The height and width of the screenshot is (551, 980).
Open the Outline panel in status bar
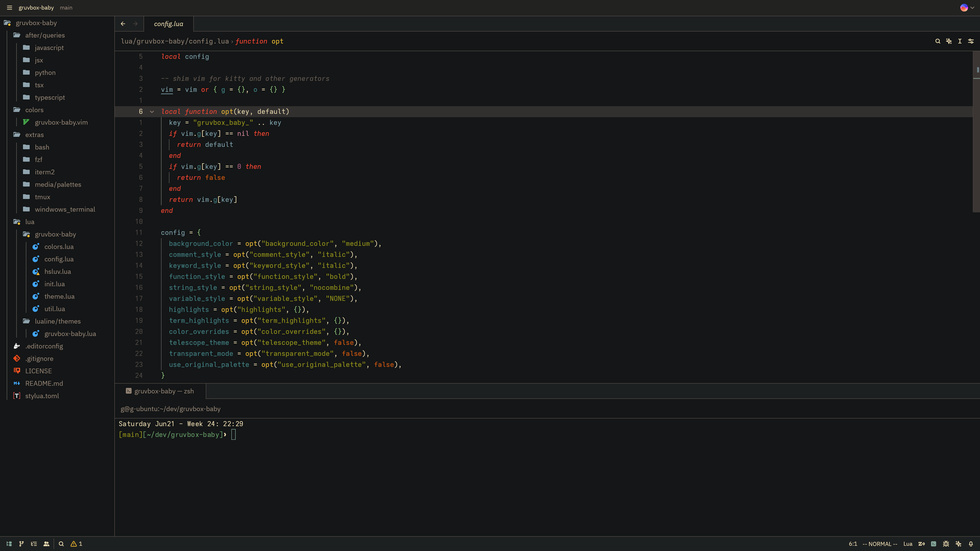click(34, 544)
